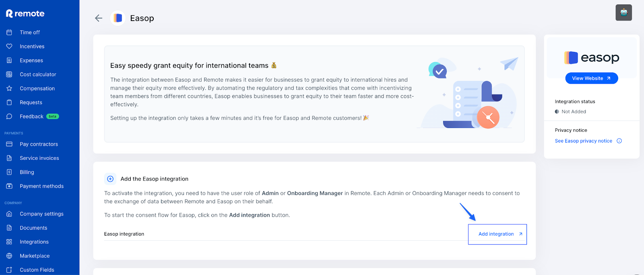Click the View Website button
The height and width of the screenshot is (275, 644).
tap(591, 78)
